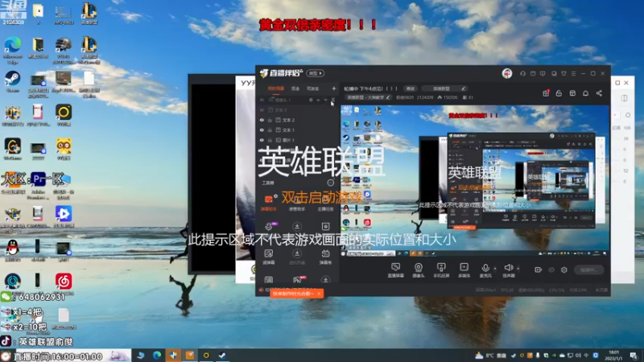The height and width of the screenshot is (362, 644).
Task: Open the mail inbox icon in title bar
Action: pos(533,73)
